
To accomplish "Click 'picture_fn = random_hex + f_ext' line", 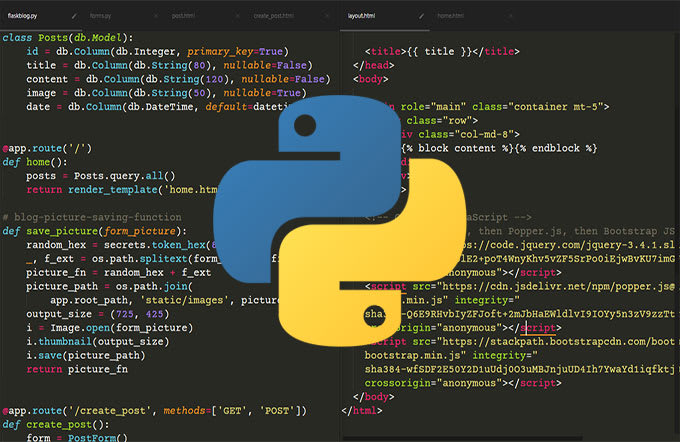I will click(x=118, y=273).
